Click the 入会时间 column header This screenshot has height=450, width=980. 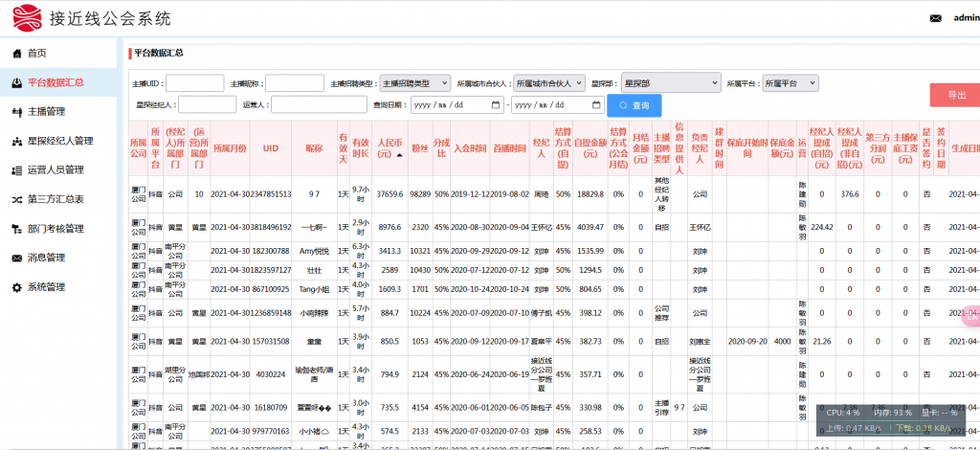click(x=470, y=148)
